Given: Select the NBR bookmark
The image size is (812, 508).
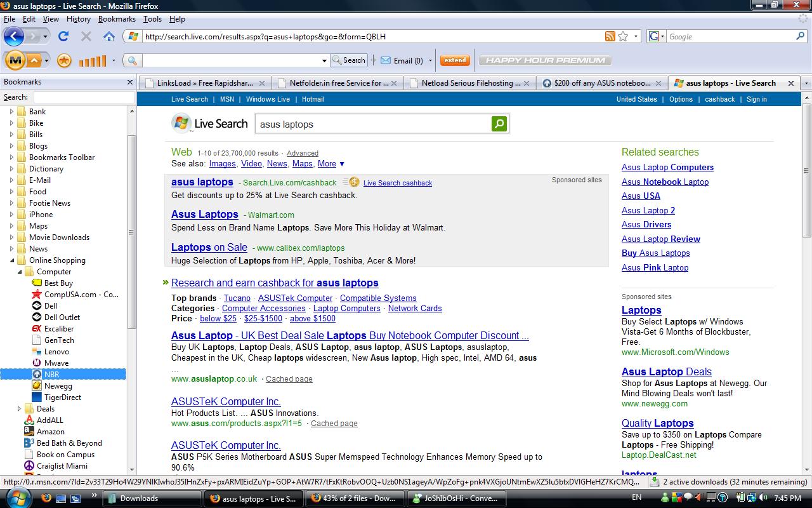Looking at the screenshot, I should 51,375.
